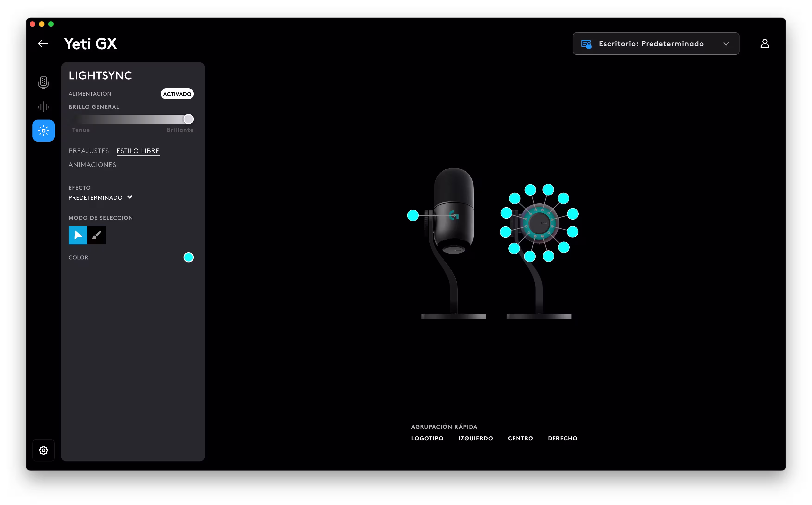The height and width of the screenshot is (505, 812).
Task: Click the macOS red close button
Action: coord(32,24)
